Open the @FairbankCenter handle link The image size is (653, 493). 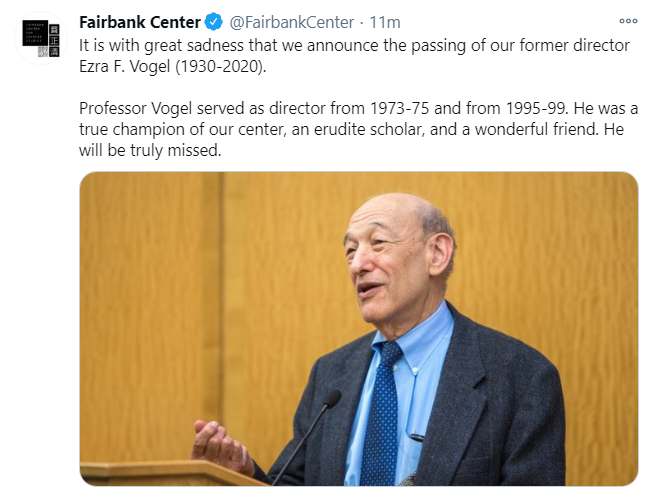click(292, 22)
